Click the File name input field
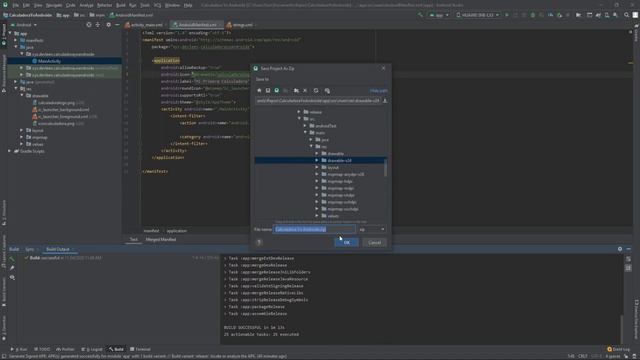640x360 pixels. (x=314, y=229)
